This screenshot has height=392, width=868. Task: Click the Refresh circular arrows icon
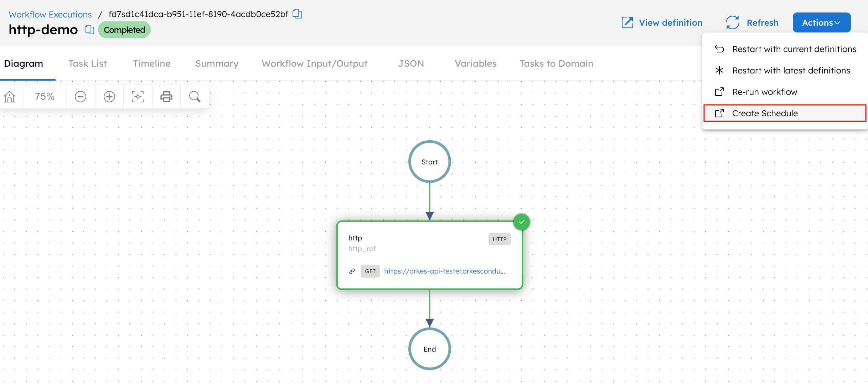click(x=733, y=22)
